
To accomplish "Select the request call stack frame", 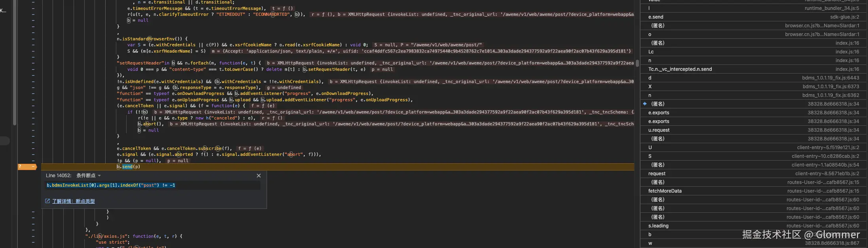I will pyautogui.click(x=754, y=174).
